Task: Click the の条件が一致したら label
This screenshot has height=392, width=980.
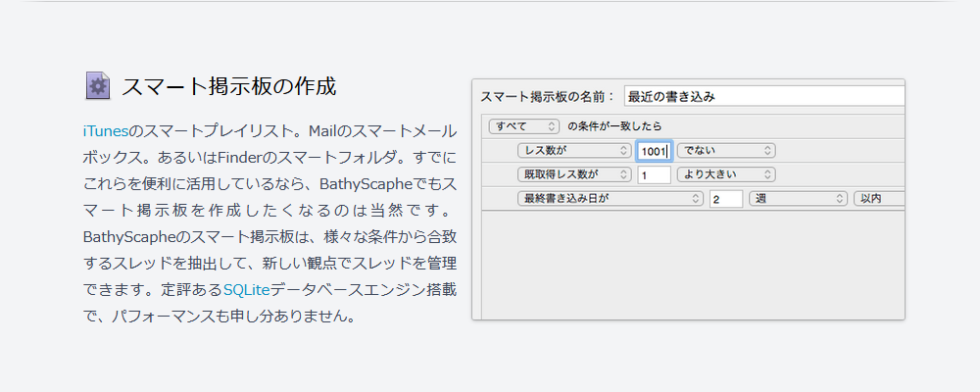Action: (614, 126)
